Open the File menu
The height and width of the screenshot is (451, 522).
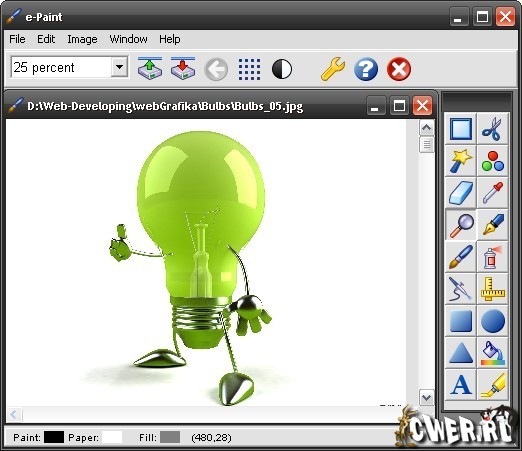(x=17, y=39)
